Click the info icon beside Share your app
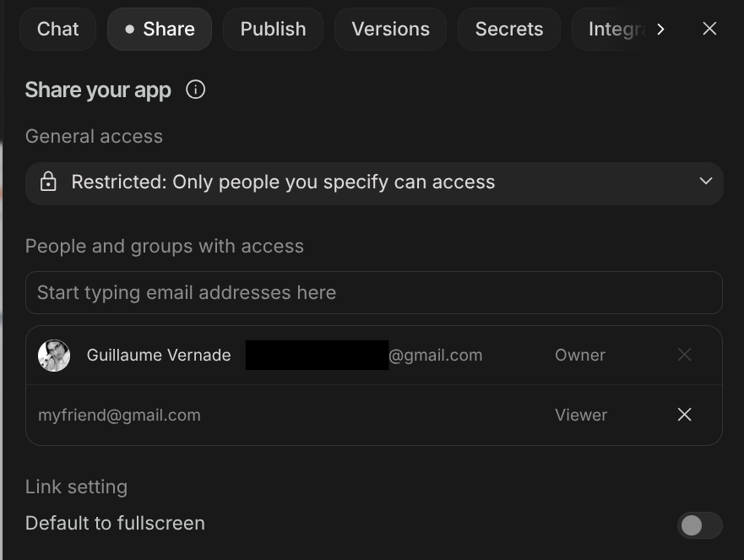 (x=195, y=90)
